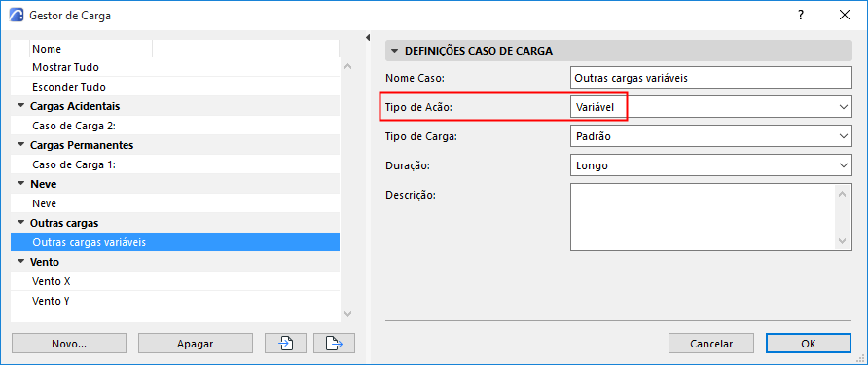Click the Descrição scrollbar down arrow

pyautogui.click(x=842, y=241)
